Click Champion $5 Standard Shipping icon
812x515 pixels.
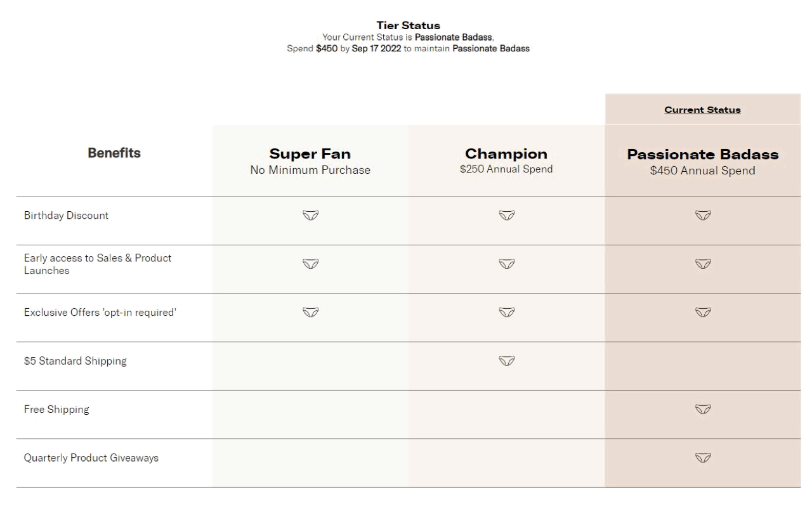506,361
